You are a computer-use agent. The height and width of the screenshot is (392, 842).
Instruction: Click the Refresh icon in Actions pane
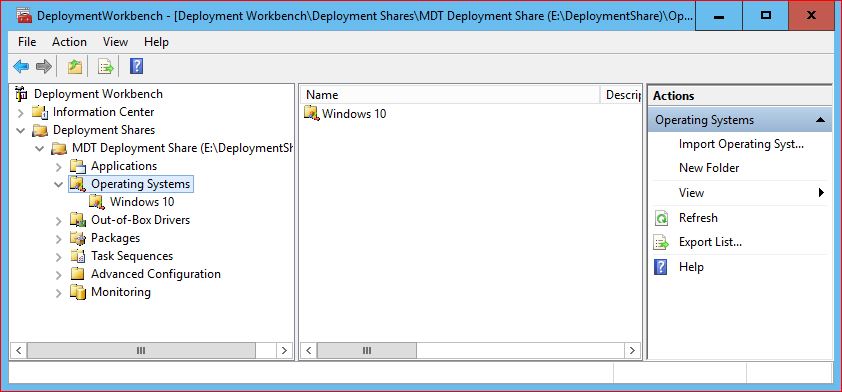662,218
